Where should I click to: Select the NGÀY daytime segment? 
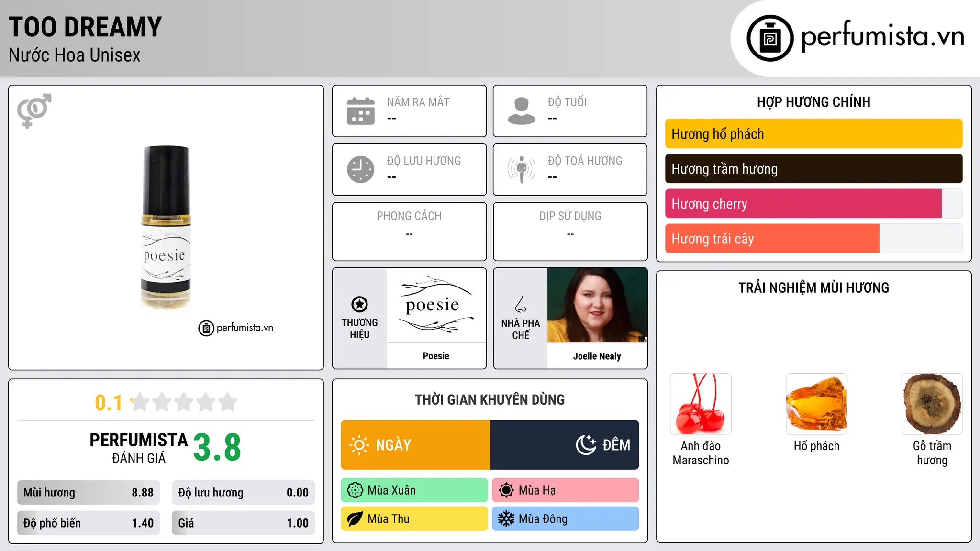(415, 445)
